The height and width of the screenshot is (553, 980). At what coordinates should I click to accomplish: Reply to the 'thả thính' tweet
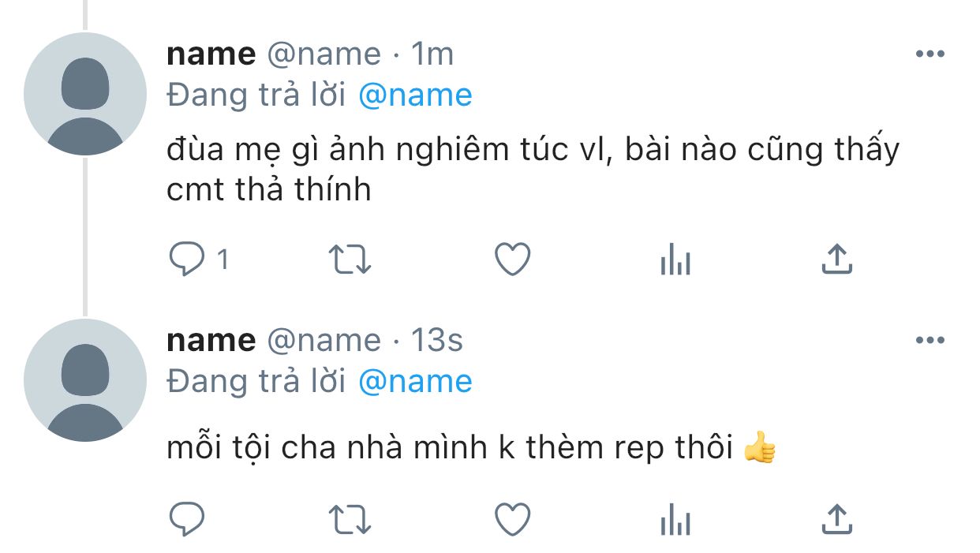point(187,260)
